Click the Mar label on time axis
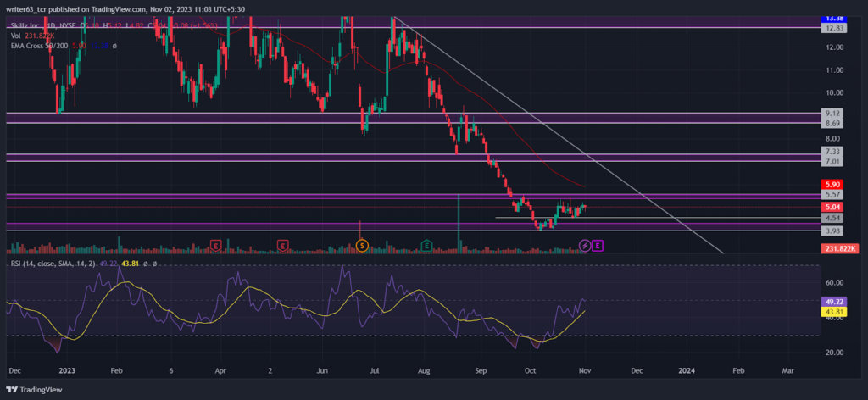The image size is (868, 400). point(788,371)
